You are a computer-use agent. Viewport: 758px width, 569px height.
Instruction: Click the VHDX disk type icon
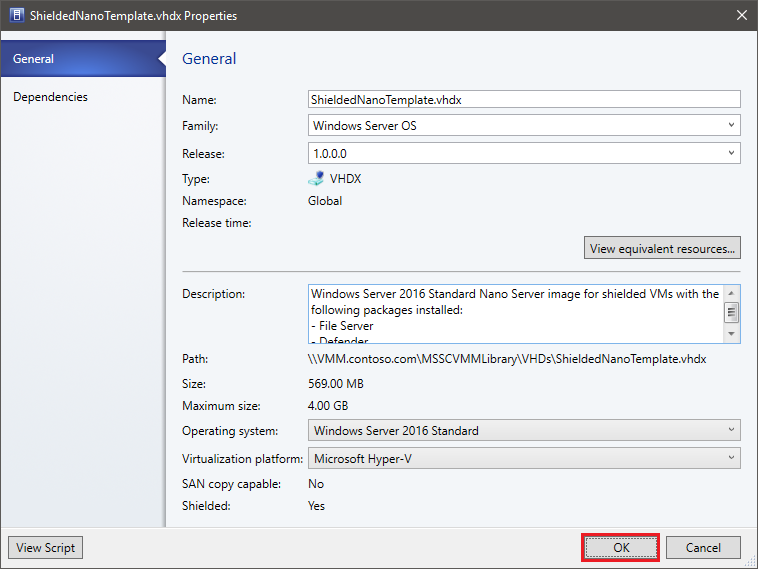click(317, 179)
